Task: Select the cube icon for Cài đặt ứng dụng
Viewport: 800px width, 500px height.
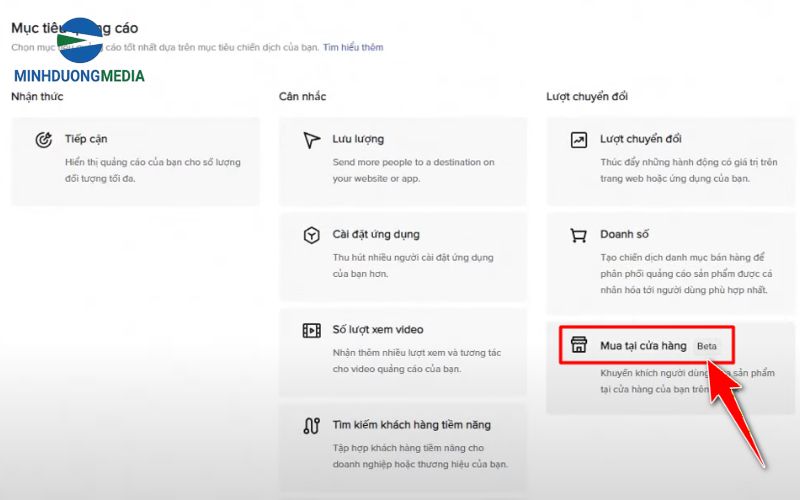Action: point(311,235)
